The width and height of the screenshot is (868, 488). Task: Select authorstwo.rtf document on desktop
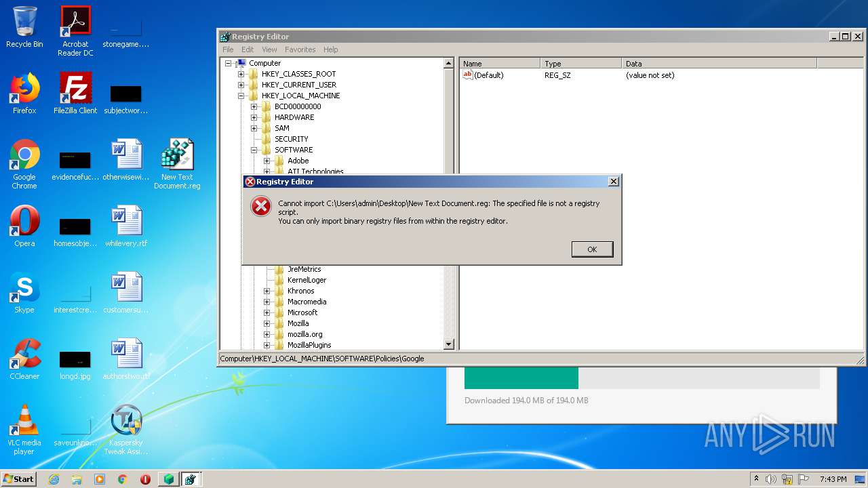coord(126,359)
